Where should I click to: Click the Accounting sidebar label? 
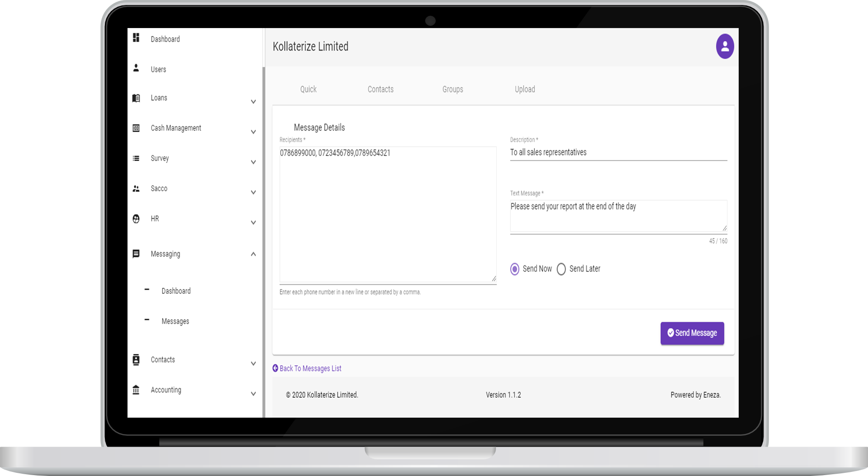coord(166,390)
